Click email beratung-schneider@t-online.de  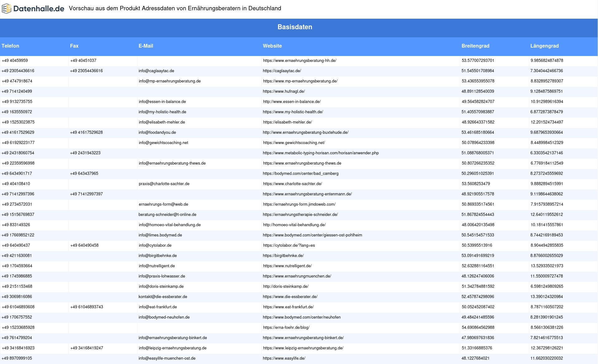pos(167,215)
